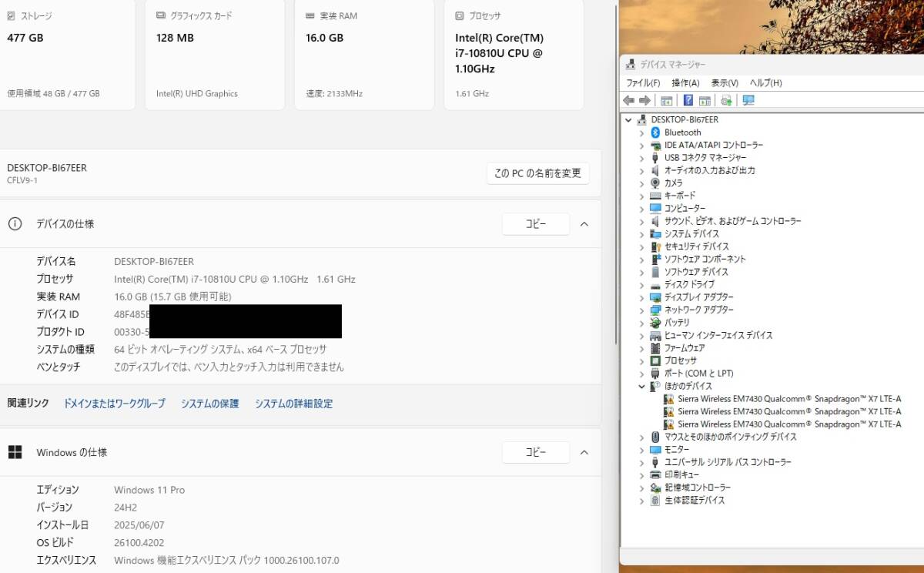Expand IDE ATA/ATAPI コントローラー
924x573 pixels.
tap(641, 146)
